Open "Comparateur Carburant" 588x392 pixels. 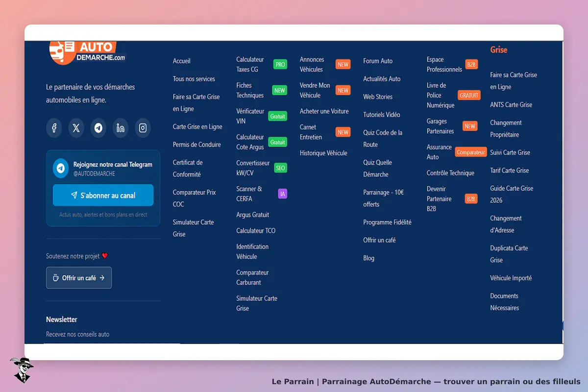click(253, 277)
